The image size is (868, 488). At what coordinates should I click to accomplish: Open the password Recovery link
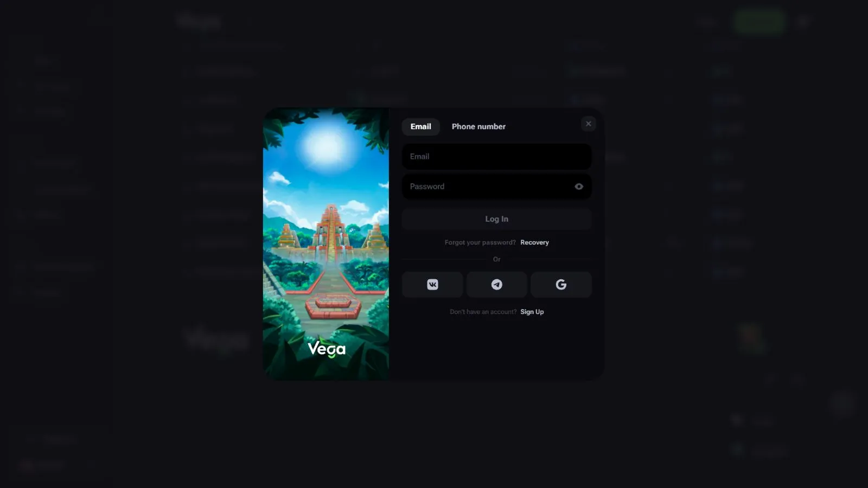[534, 242]
